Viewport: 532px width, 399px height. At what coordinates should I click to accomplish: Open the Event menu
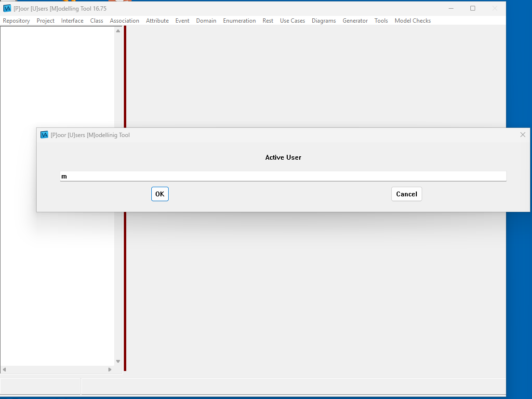(182, 21)
